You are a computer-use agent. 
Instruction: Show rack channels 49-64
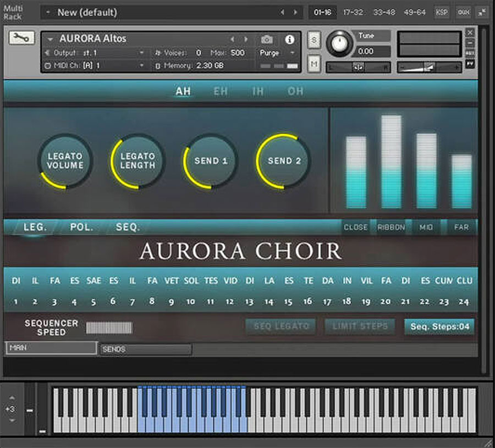point(415,12)
